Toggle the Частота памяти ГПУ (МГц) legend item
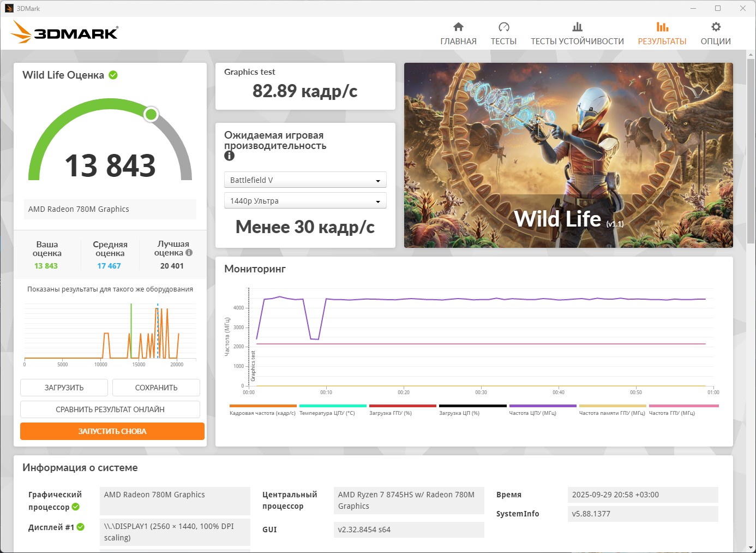Viewport: 756px width, 553px height. pyautogui.click(x=613, y=410)
